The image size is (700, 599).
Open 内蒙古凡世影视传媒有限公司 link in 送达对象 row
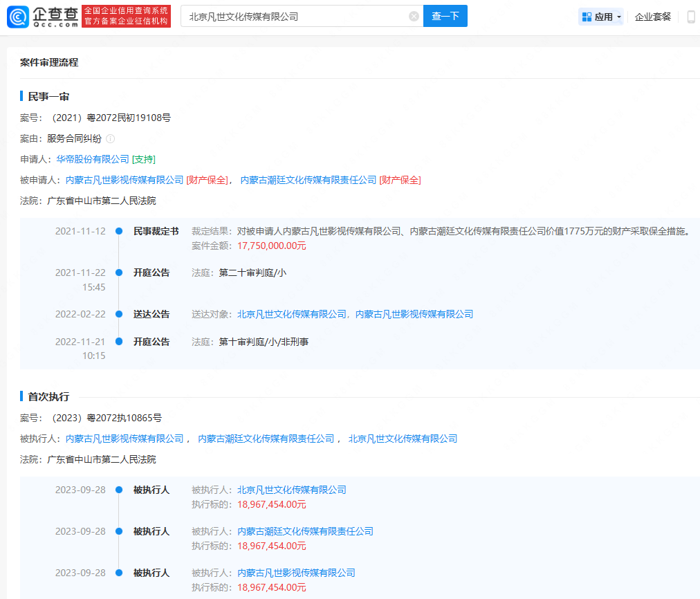point(414,314)
